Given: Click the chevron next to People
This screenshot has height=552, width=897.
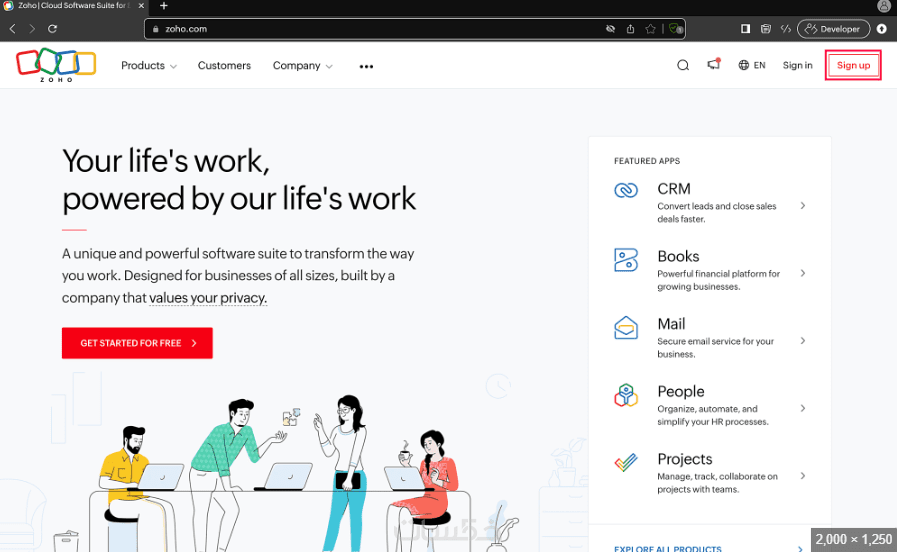Looking at the screenshot, I should pos(803,408).
